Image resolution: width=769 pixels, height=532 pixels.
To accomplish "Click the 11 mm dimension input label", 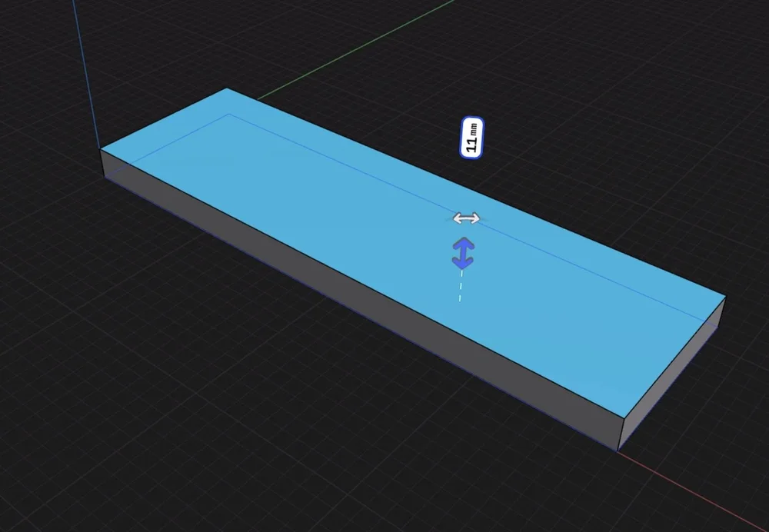I will tap(471, 138).
